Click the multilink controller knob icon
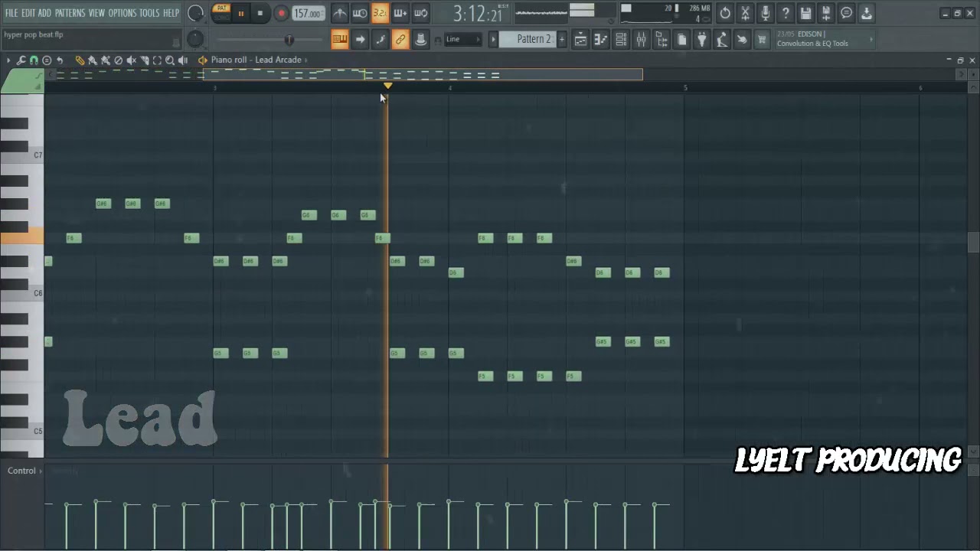 (420, 40)
